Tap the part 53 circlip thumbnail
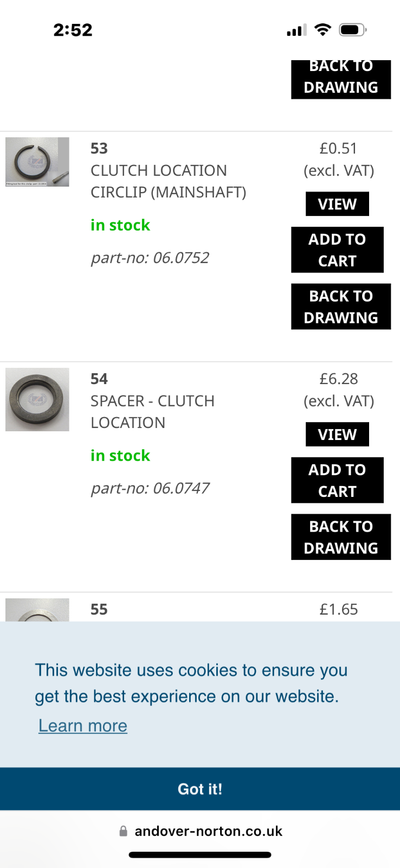This screenshot has width=400, height=868. pyautogui.click(x=37, y=162)
